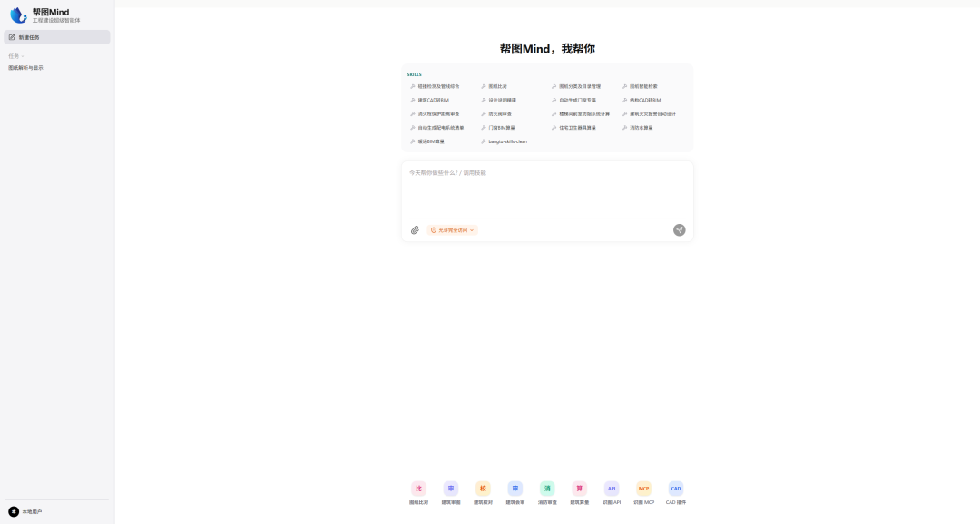Image resolution: width=980 pixels, height=524 pixels.
Task: Click the 帮图Mind,我帮你 headline
Action: click(547, 49)
